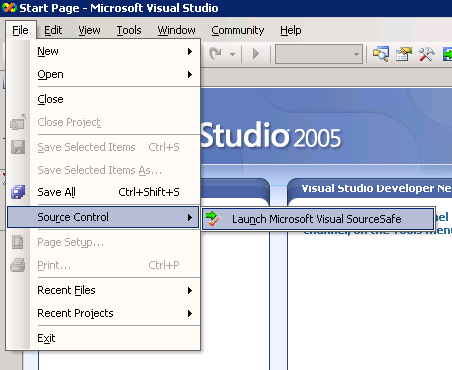Viewport: 452px width, 370px height.
Task: Open the Properties Window toolbar icon
Action: coord(404,54)
